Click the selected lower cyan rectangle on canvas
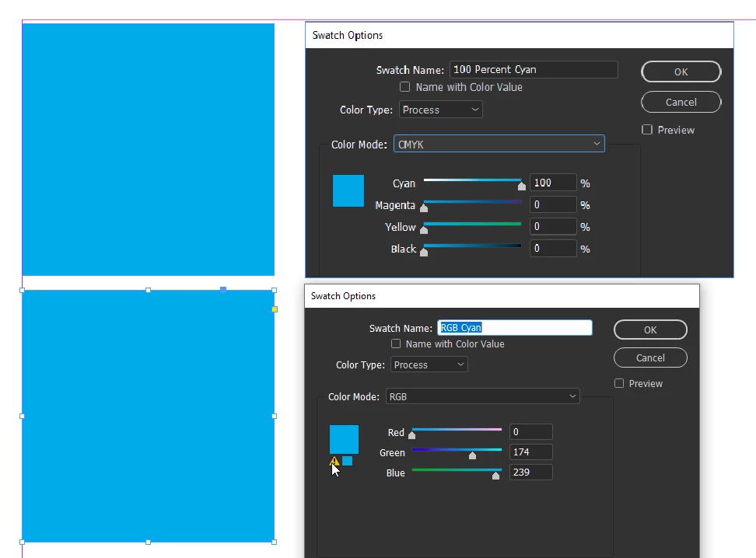 [x=148, y=416]
